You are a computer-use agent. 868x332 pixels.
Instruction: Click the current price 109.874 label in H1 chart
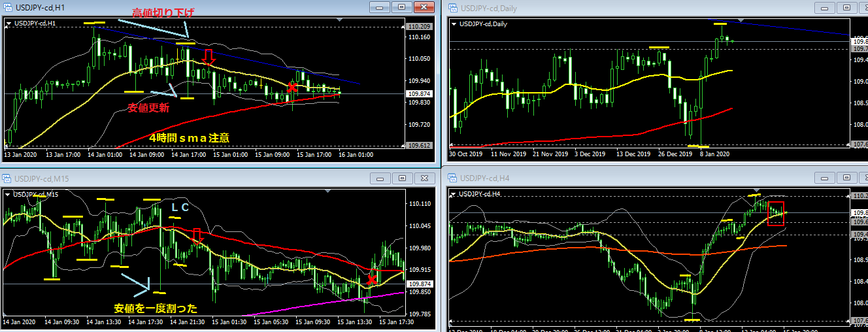click(x=418, y=93)
